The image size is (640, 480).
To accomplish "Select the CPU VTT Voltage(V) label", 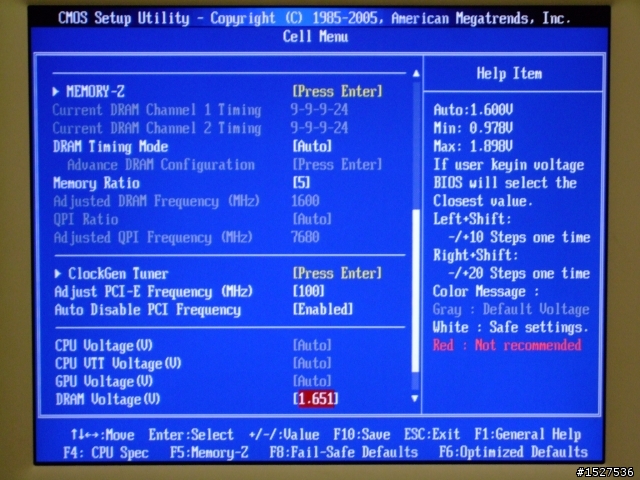I will click(118, 364).
